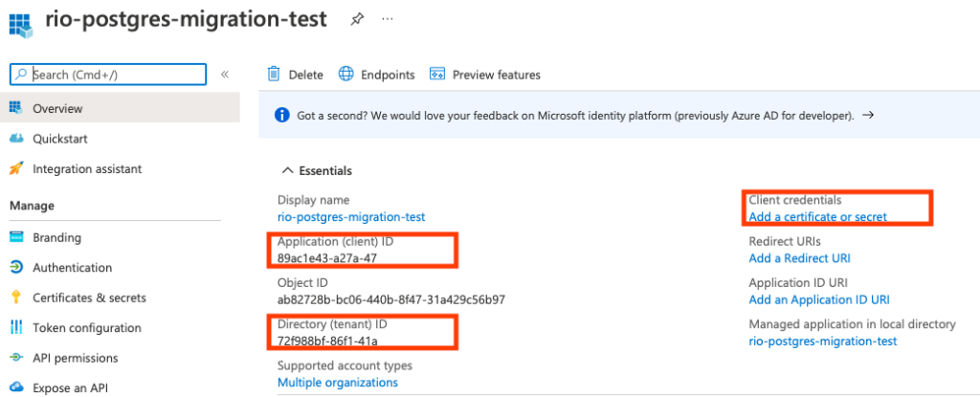Screen dimensions: 980x397
Task: Collapse the sidebar with double chevron
Action: (225, 75)
